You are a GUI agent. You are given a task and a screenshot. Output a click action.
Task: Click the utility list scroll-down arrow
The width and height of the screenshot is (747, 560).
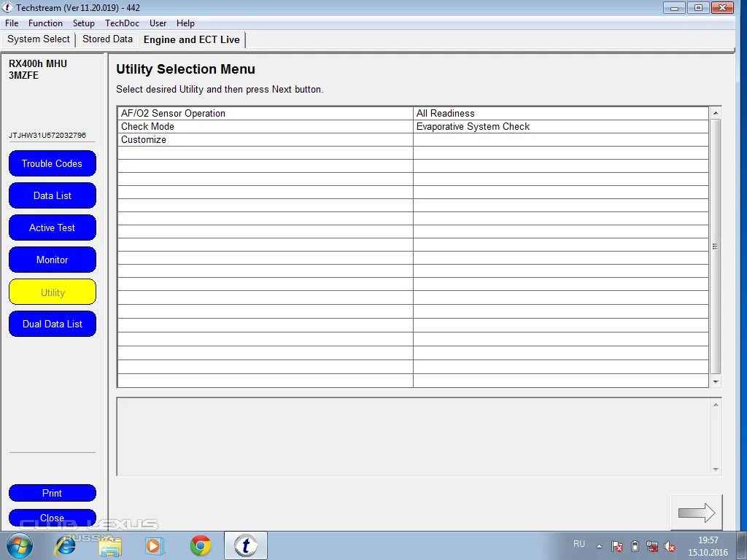click(x=715, y=382)
